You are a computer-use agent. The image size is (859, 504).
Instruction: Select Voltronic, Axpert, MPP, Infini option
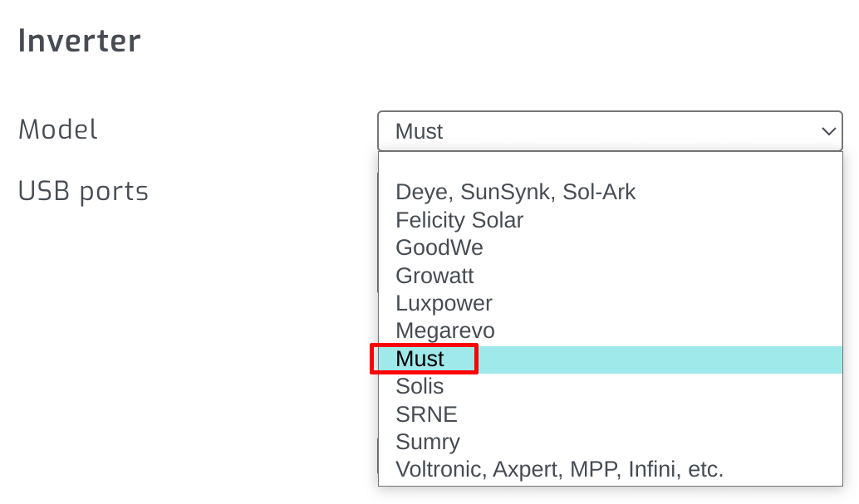[560, 469]
